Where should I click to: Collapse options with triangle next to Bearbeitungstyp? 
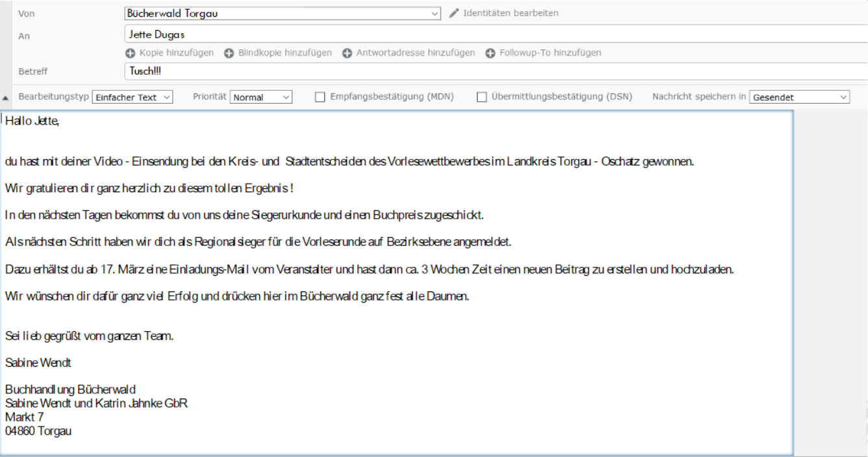click(6, 97)
